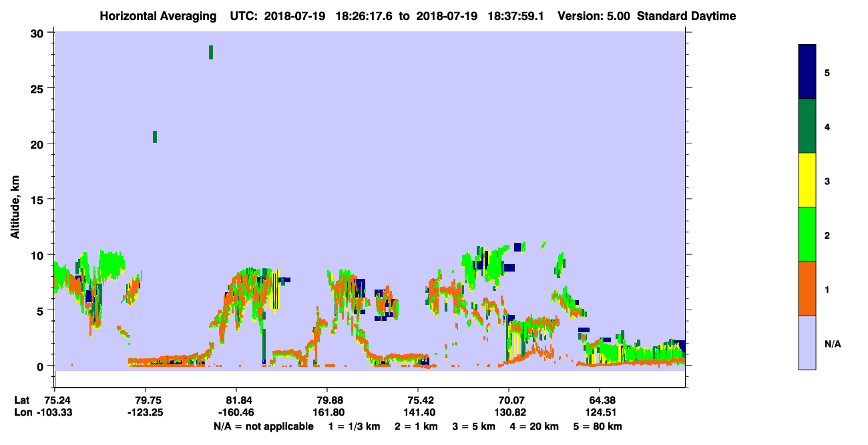Click the bright green colorbar segment labeled 2
The width and height of the screenshot is (868, 445).
coord(807,234)
